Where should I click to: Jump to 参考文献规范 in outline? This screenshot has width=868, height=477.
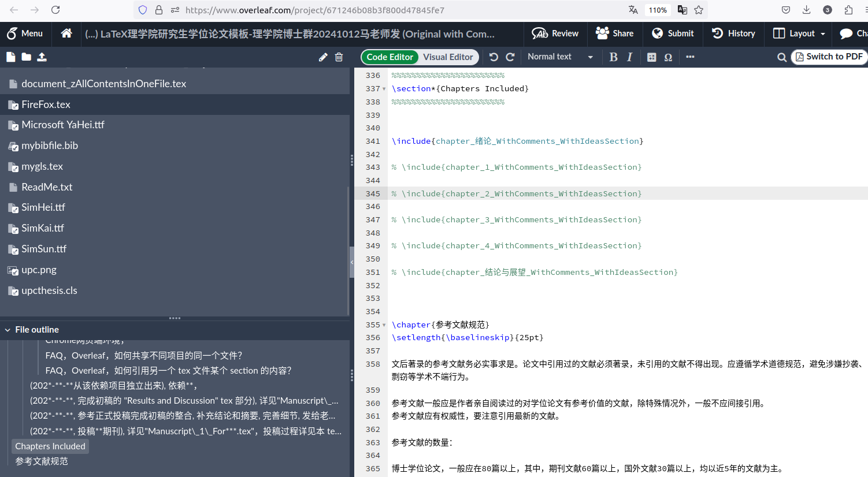(x=42, y=461)
